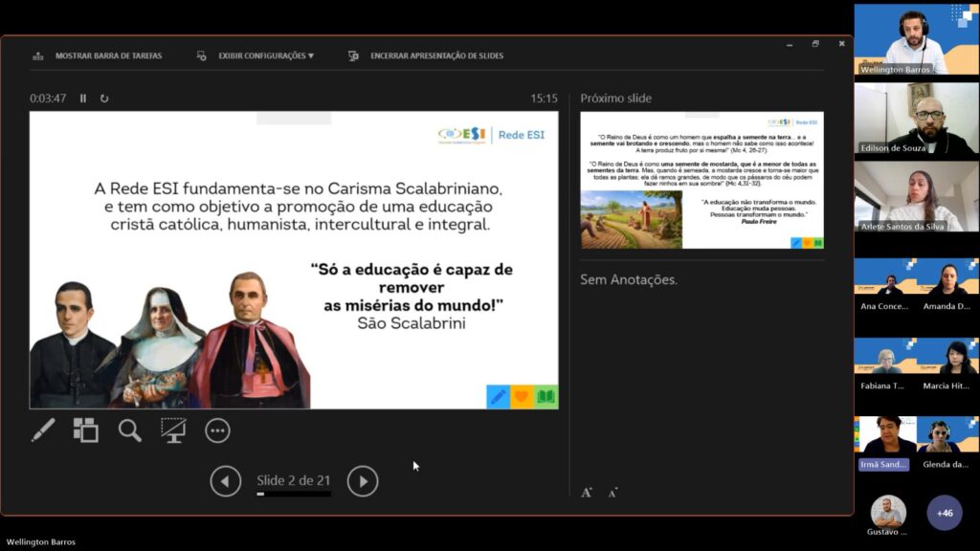Select Amanda D... participant tile
Viewport: 980px width, 551px height.
pyautogui.click(x=948, y=285)
